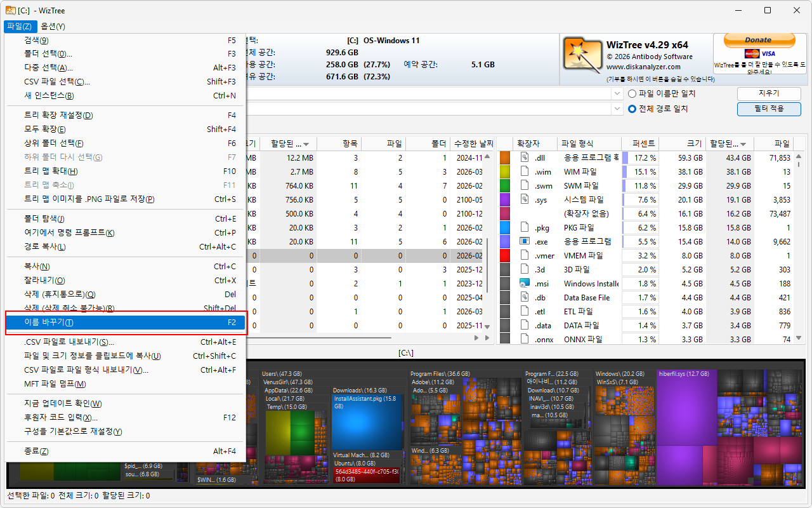Click the red color swatch for .vmem

point(505,255)
